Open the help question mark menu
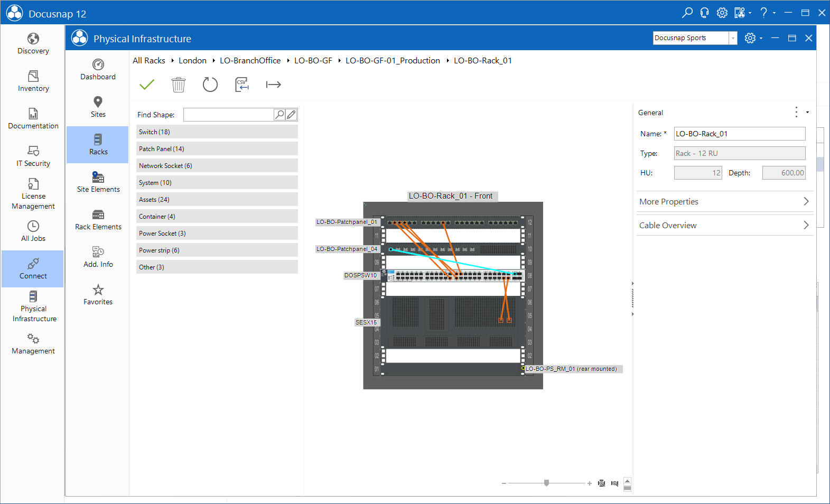The image size is (830, 504). coord(767,13)
